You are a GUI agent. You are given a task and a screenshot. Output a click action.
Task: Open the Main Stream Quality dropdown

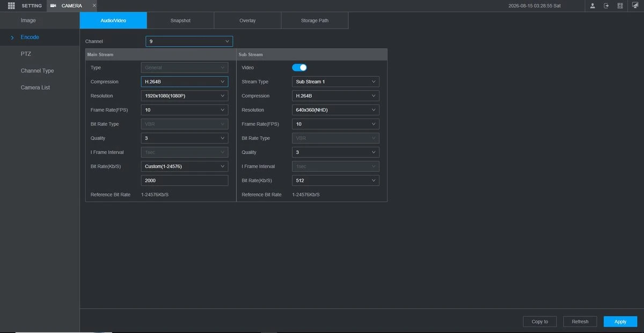point(185,138)
